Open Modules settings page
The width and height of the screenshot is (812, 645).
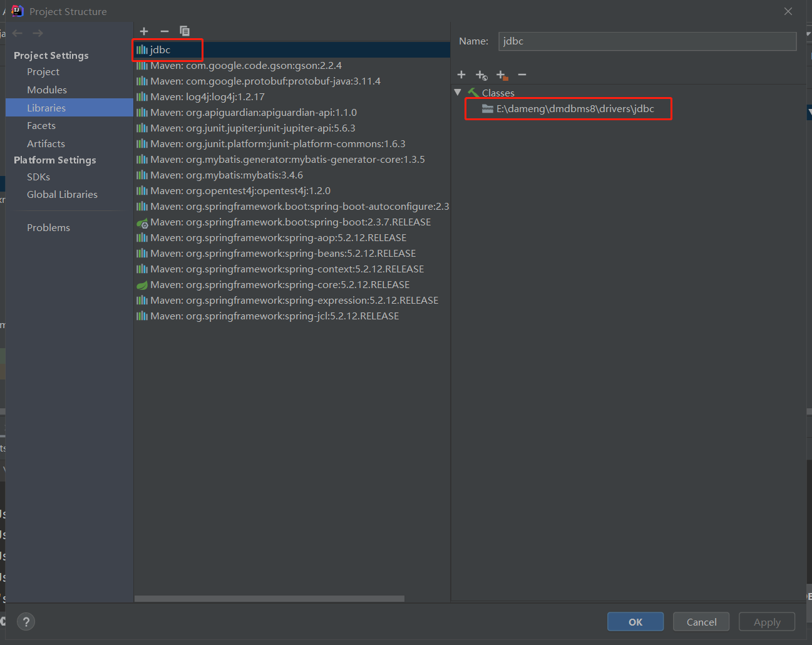[x=47, y=90]
